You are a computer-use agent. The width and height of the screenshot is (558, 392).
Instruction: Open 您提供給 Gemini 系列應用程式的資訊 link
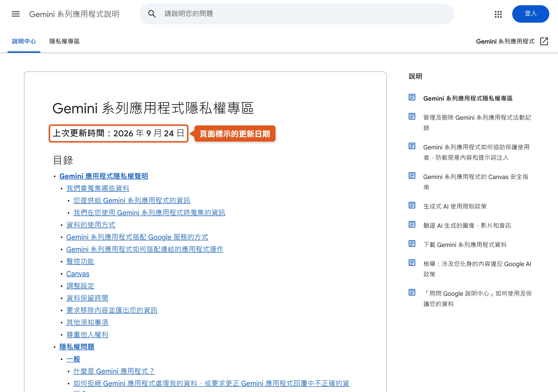(132, 200)
